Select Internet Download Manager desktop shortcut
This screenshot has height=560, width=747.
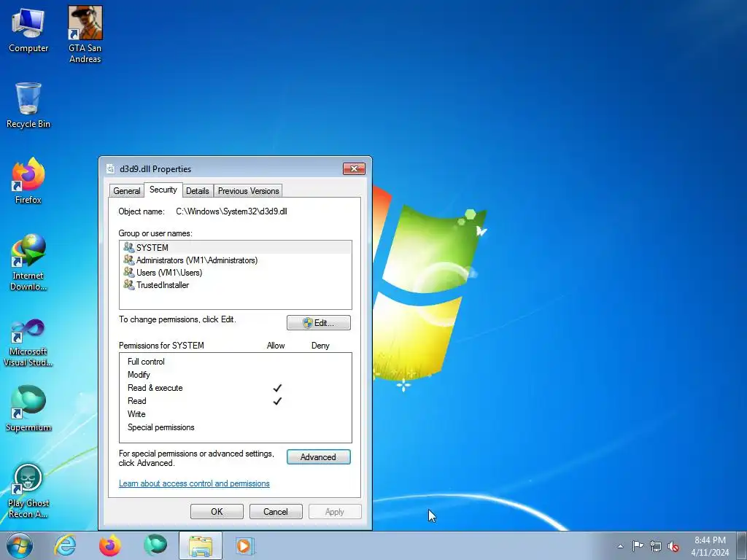tap(28, 262)
